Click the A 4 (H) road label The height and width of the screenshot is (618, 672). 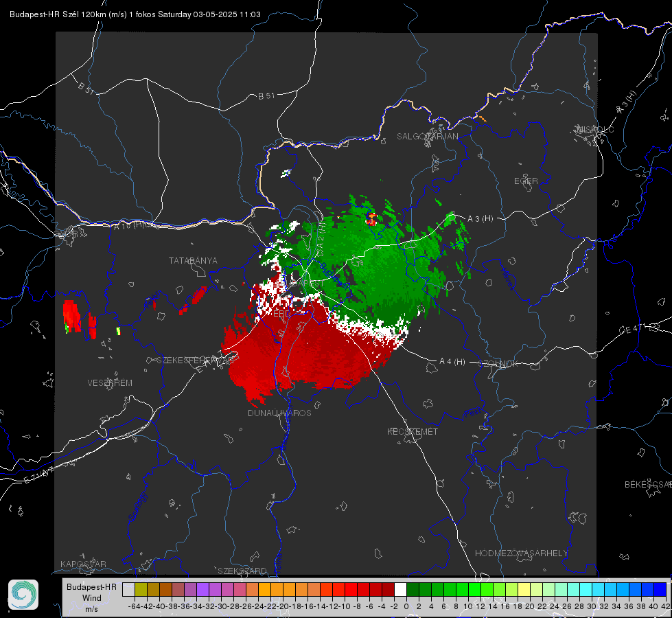coord(452,362)
